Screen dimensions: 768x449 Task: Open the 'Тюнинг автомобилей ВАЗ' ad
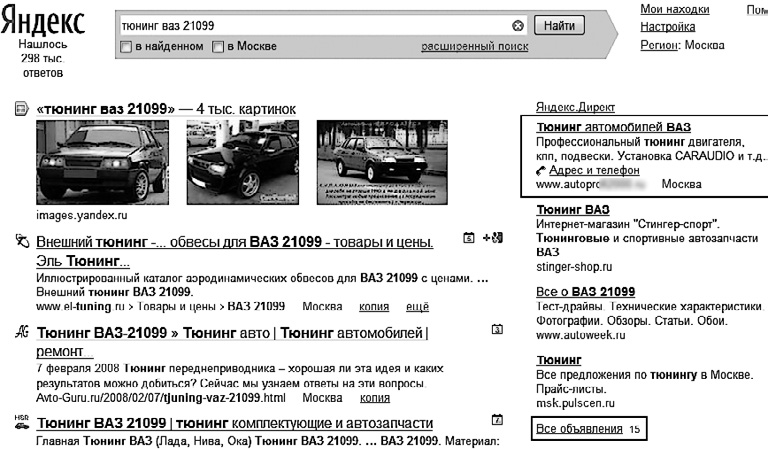click(x=613, y=127)
